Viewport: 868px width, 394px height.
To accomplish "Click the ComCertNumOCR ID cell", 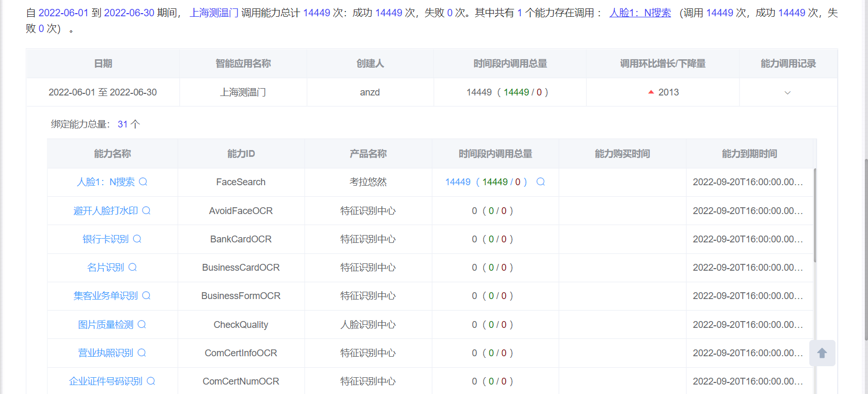I will point(241,381).
